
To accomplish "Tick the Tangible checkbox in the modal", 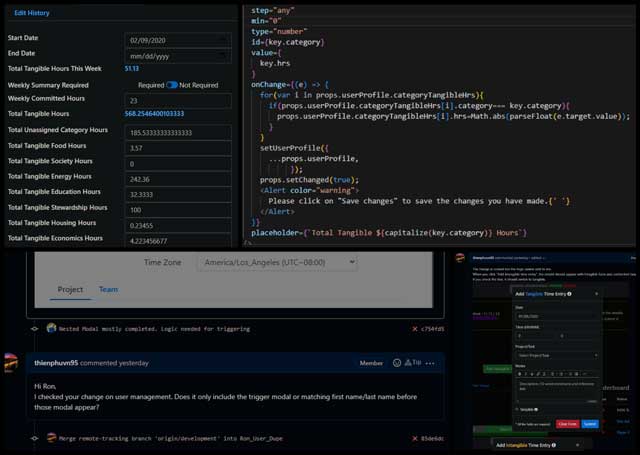I will point(517,409).
